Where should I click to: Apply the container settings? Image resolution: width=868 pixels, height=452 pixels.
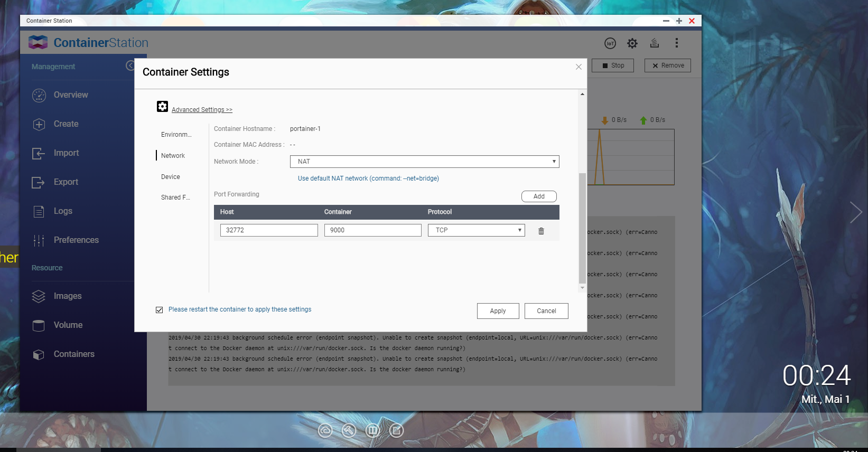(498, 311)
